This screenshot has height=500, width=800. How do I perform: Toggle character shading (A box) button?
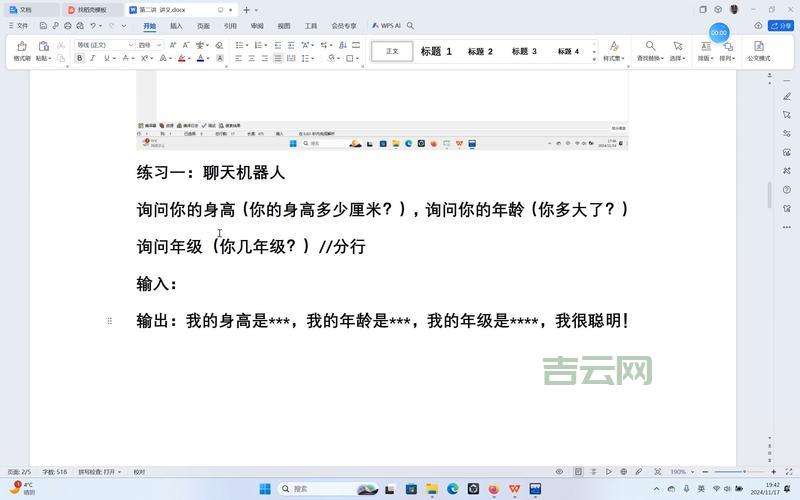[x=220, y=59]
